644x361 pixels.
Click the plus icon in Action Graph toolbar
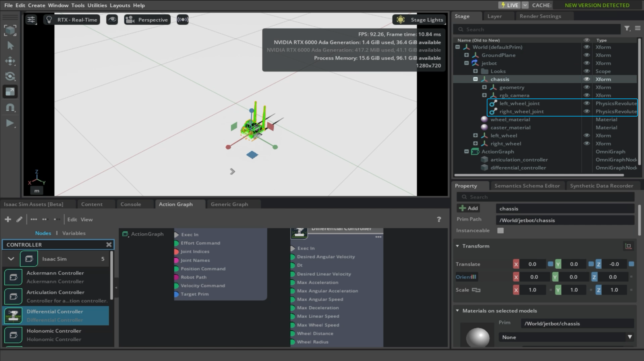[x=8, y=219]
